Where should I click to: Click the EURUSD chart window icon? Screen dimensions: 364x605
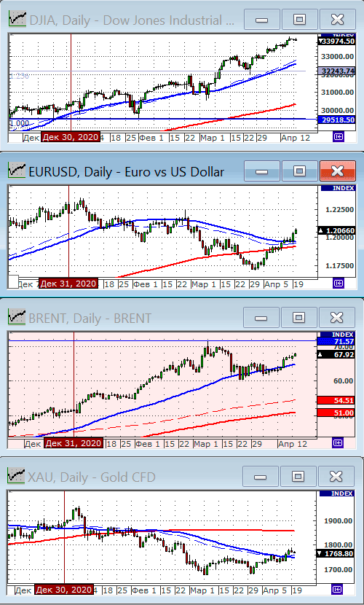point(17,170)
